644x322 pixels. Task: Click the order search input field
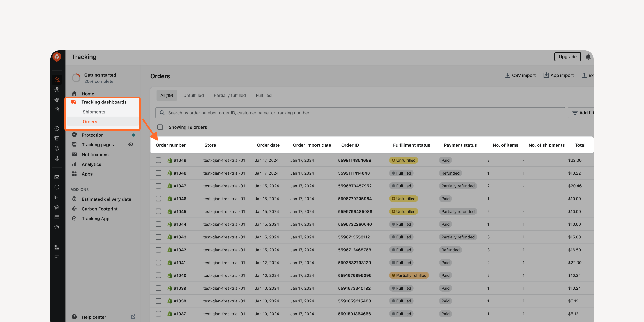click(360, 113)
